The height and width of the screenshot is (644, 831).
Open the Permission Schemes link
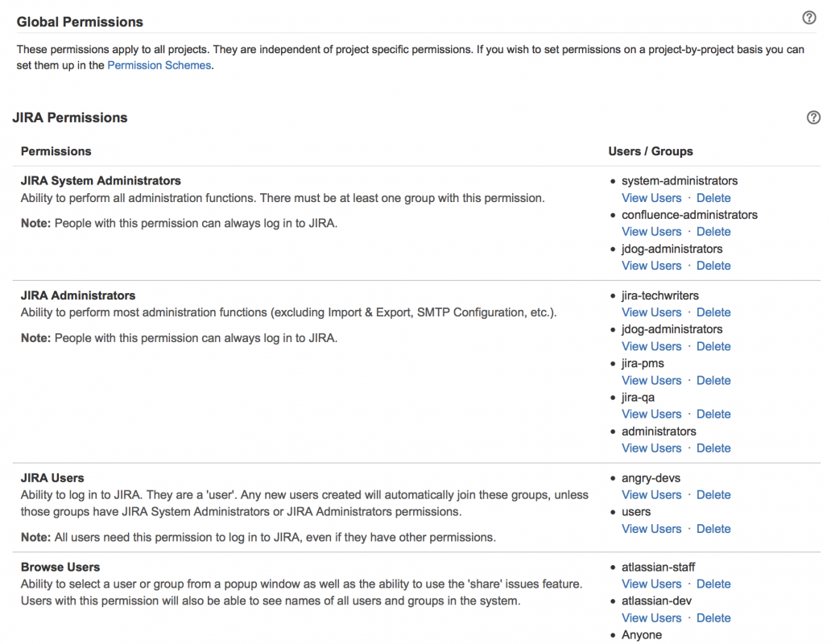tap(159, 65)
